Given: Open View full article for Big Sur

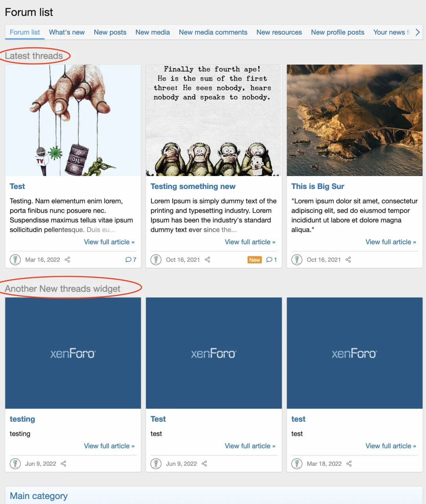Looking at the screenshot, I should (391, 242).
